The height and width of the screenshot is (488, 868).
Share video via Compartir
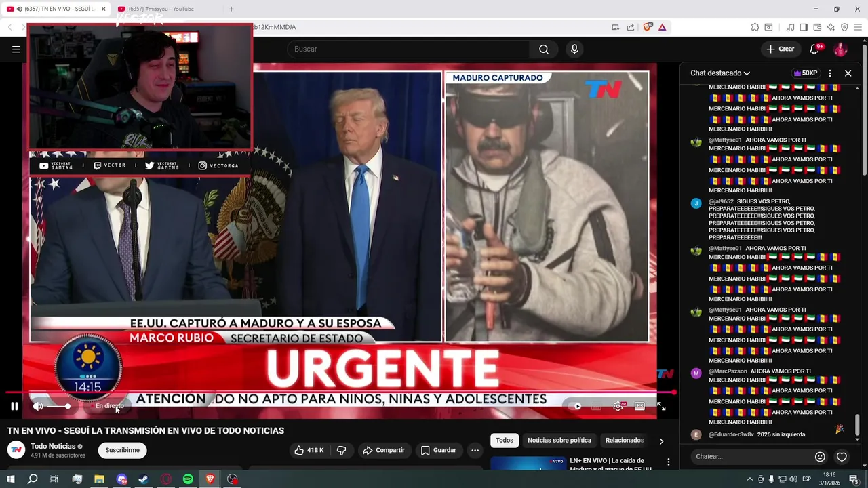coord(383,450)
